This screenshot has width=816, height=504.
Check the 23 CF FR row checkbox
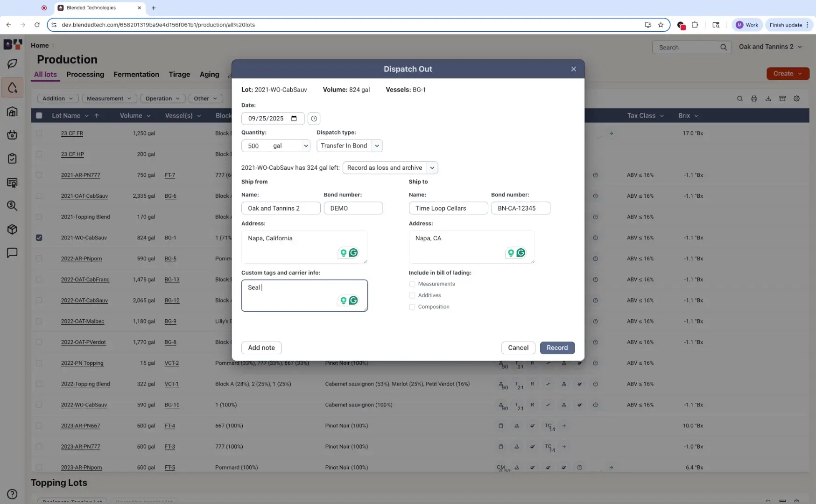39,133
